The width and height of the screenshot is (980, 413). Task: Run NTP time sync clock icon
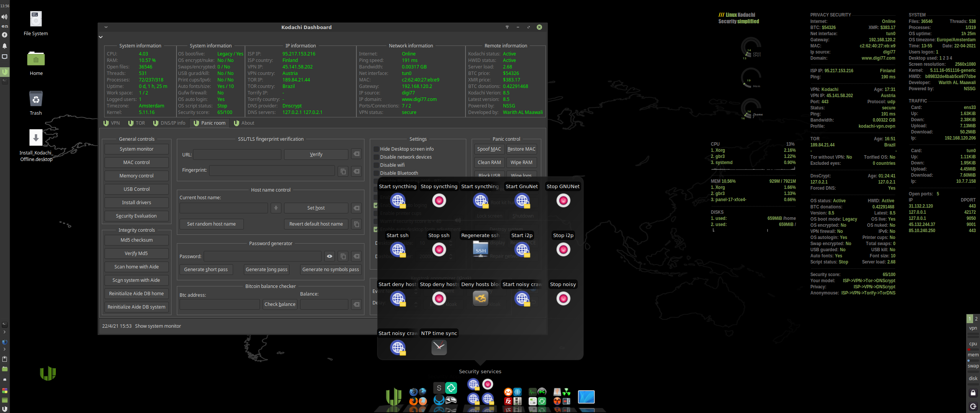tap(439, 347)
